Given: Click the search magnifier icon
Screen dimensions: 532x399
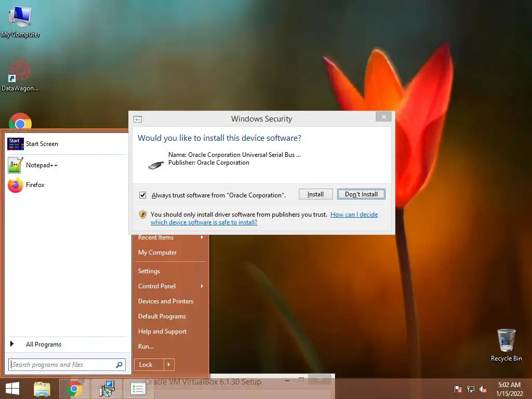Looking at the screenshot, I should [x=119, y=365].
